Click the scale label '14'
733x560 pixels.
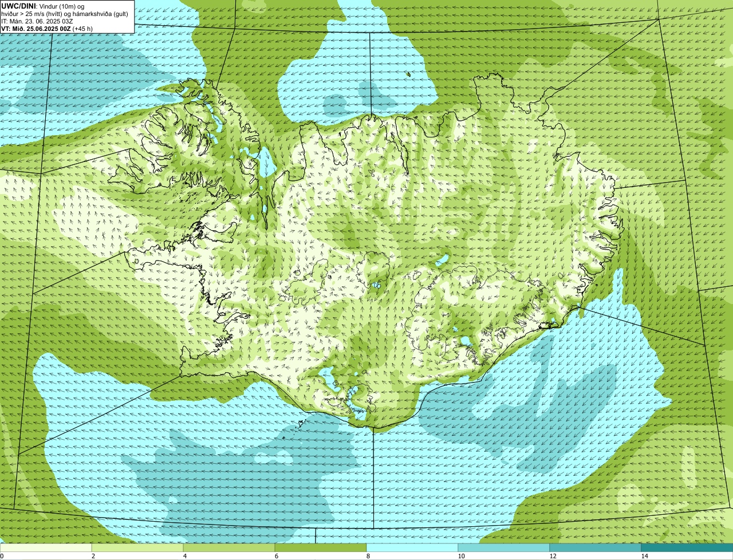[644, 556]
